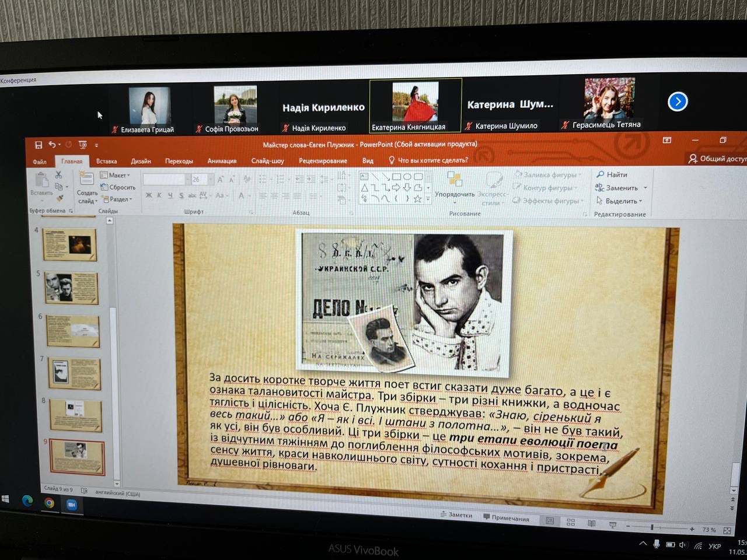The width and height of the screenshot is (747, 560).
Task: Create a new slide with Создать слайд
Action: (x=87, y=188)
